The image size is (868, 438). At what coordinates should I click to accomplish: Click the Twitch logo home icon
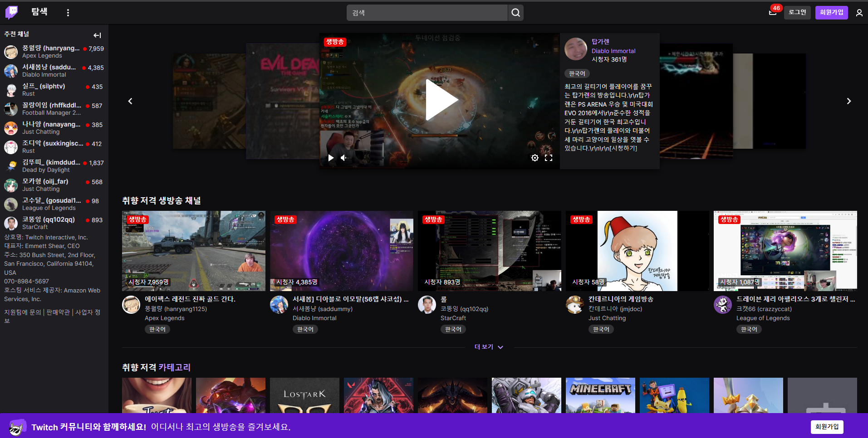[x=12, y=12]
